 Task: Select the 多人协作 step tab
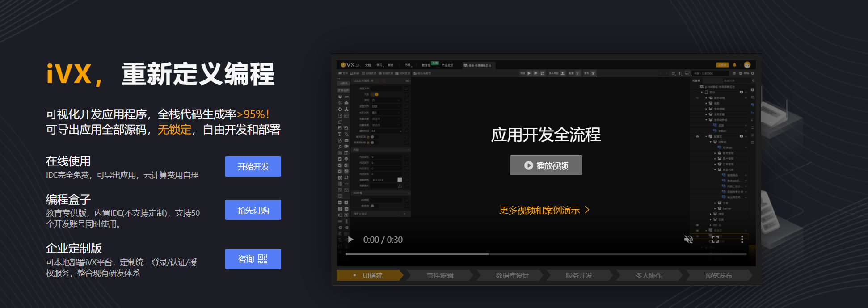point(649,275)
